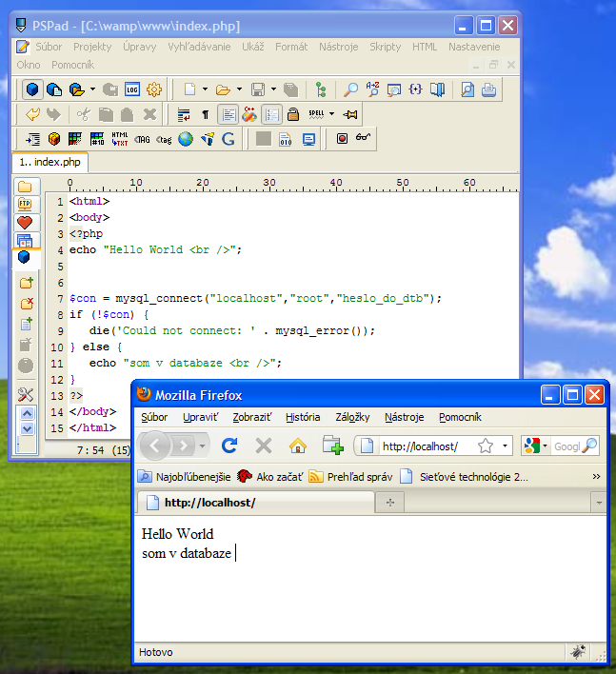Click the LOG window icon in PSPad toolbar
The width and height of the screenshot is (616, 674).
[x=132, y=89]
